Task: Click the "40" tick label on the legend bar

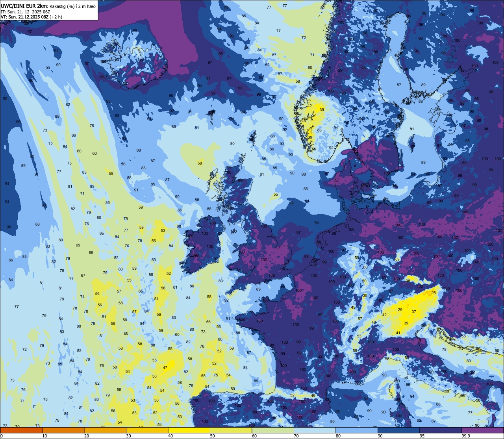Action: [x=170, y=436]
